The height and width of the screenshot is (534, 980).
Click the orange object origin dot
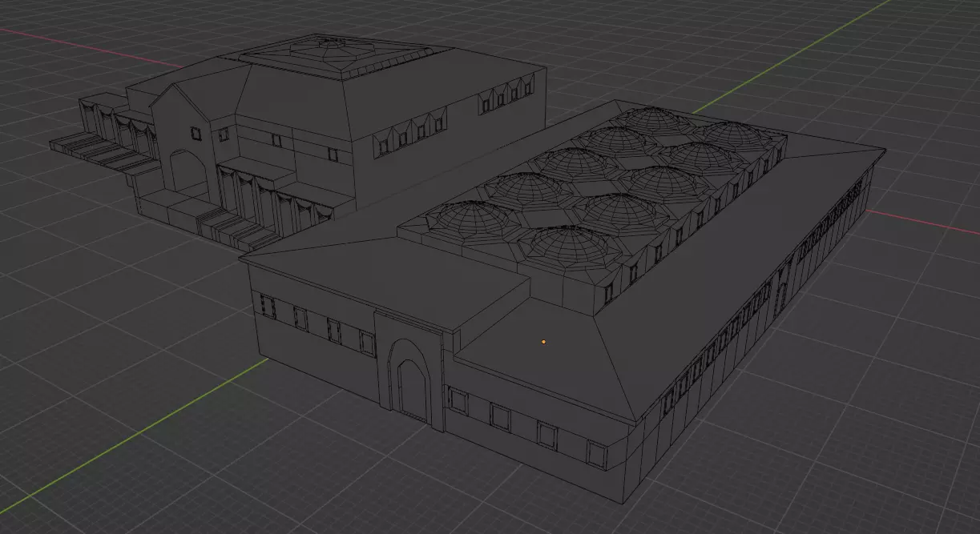(x=543, y=342)
